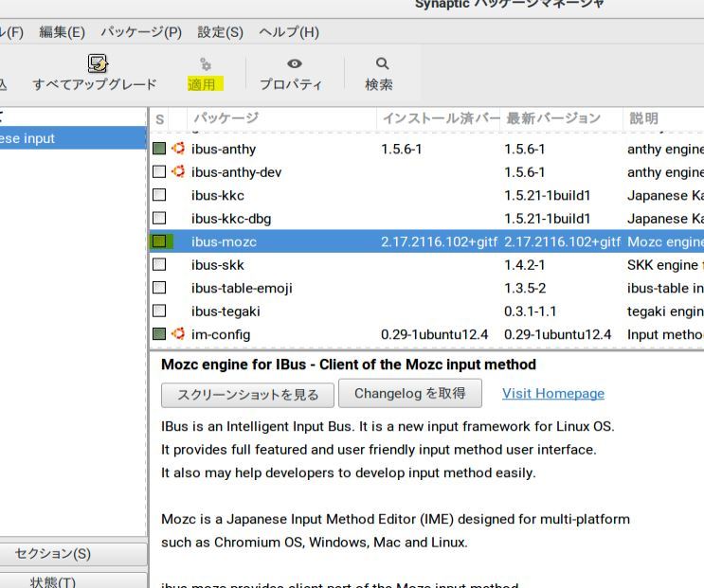The width and height of the screenshot is (704, 588).
Task: Click the installed status box for ibus-mozc
Action: (x=159, y=241)
